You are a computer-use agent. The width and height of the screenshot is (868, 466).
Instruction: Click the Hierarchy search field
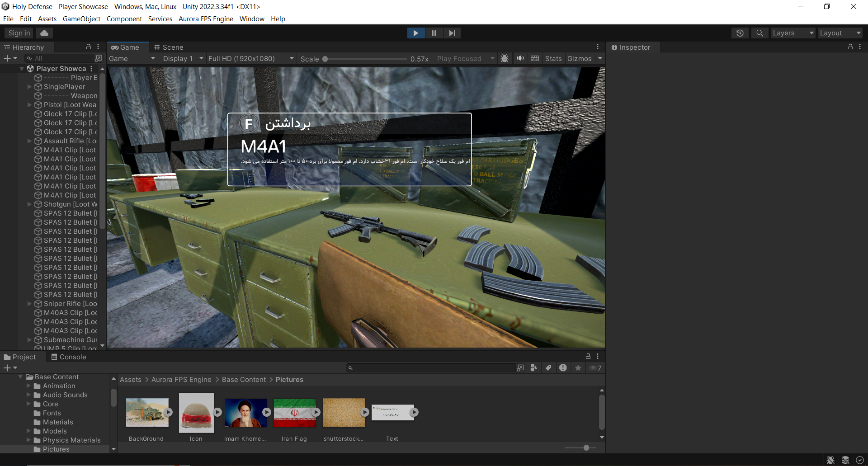tap(59, 58)
